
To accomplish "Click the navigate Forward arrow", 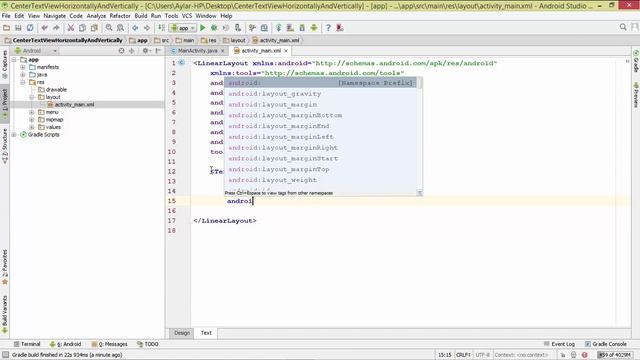I will coord(147,28).
